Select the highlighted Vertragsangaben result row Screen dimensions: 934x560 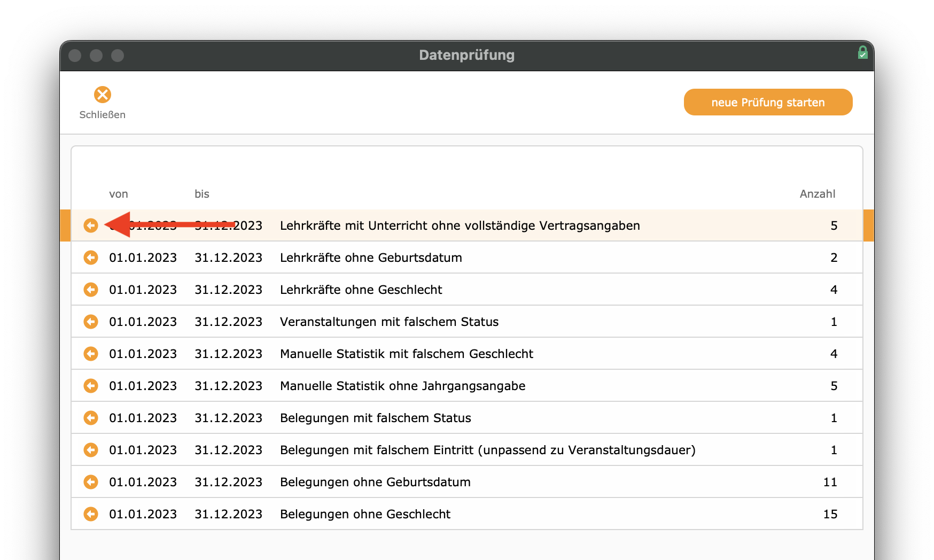pyautogui.click(x=460, y=225)
